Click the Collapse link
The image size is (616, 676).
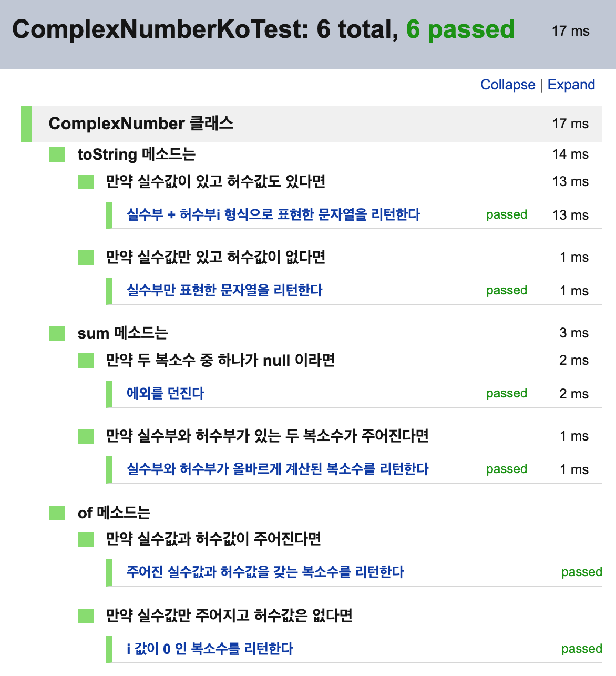click(x=508, y=85)
